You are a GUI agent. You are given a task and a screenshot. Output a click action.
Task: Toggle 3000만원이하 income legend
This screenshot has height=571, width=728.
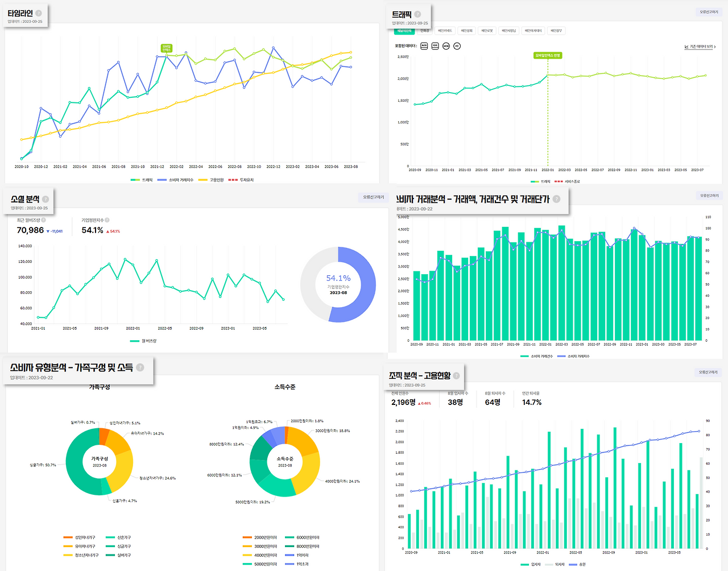click(260, 546)
